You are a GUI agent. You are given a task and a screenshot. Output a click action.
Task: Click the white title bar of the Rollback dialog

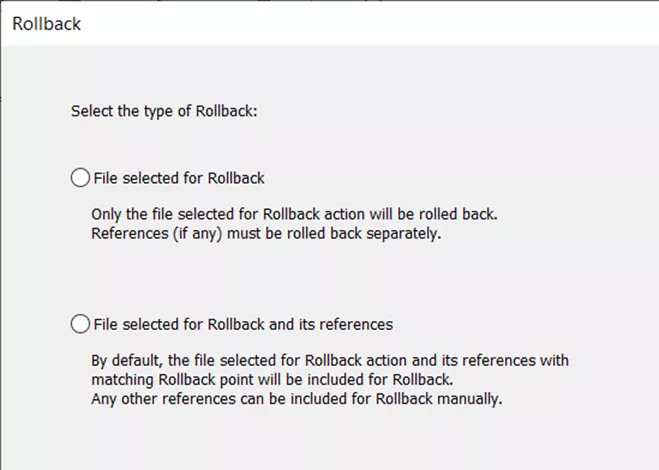tap(330, 24)
